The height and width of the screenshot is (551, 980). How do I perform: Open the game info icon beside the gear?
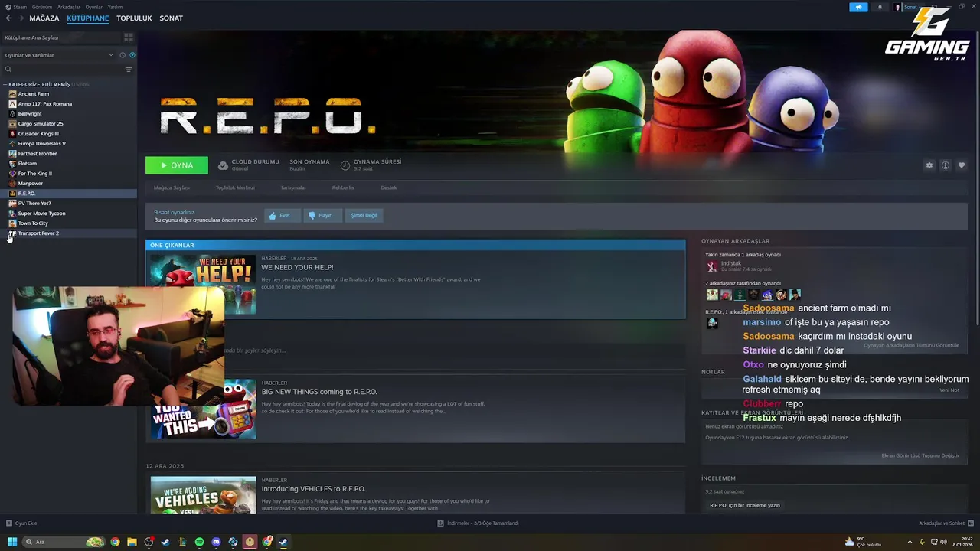click(946, 165)
